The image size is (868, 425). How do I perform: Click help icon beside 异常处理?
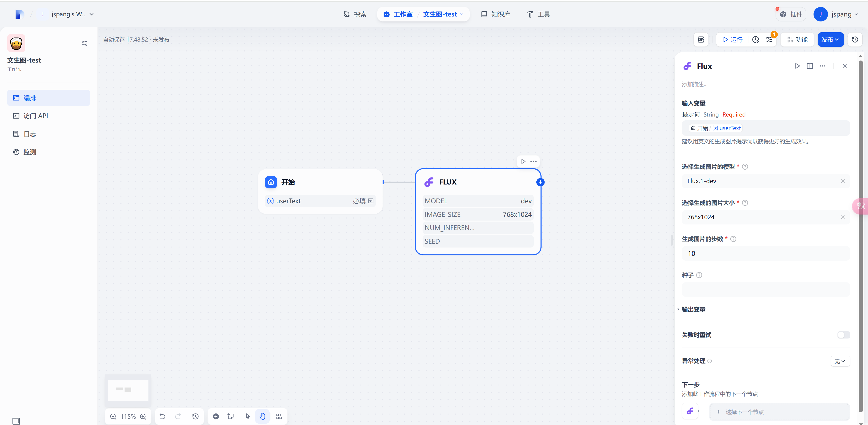coord(709,361)
